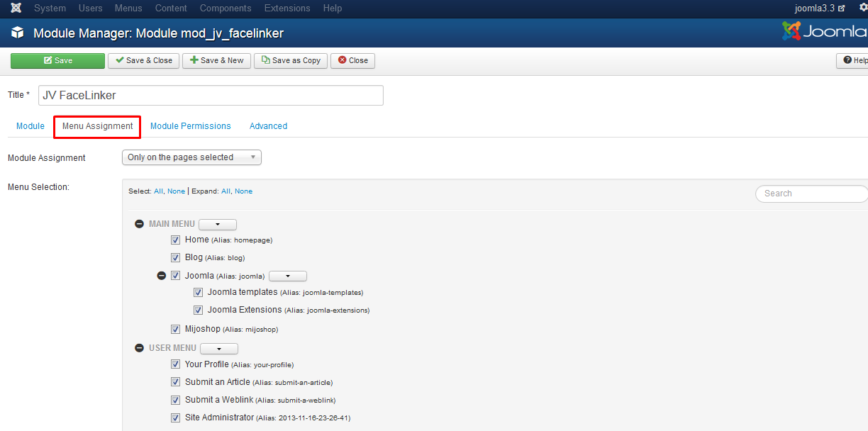Open the Extensions menu
The width and height of the screenshot is (868, 431).
click(287, 9)
